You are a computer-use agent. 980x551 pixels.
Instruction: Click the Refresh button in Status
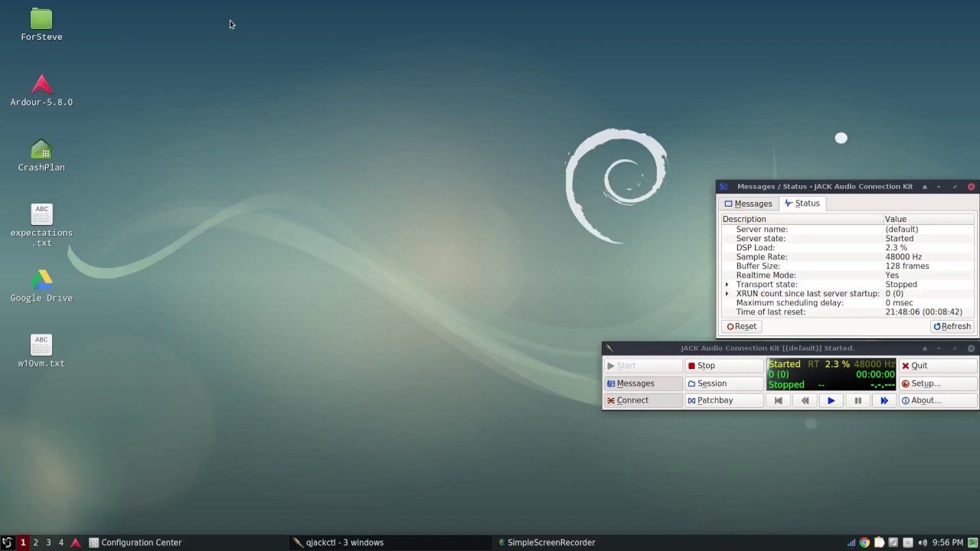click(x=952, y=326)
